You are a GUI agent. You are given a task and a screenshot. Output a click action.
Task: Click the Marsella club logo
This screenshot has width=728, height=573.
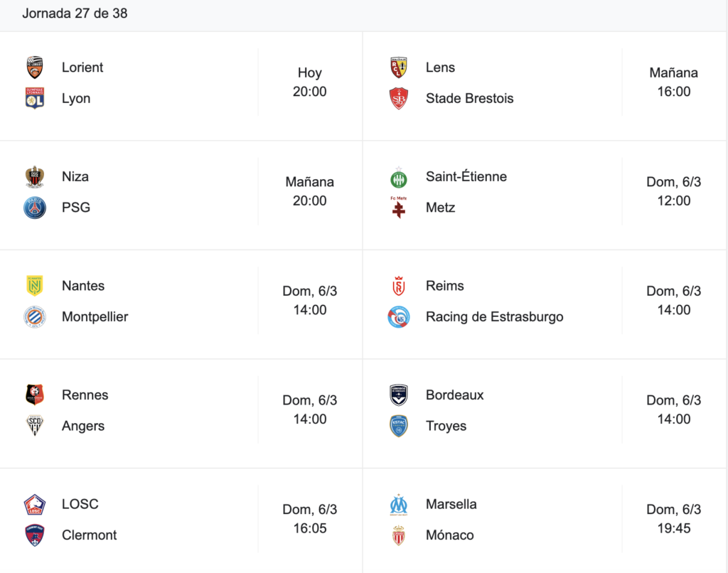399,505
